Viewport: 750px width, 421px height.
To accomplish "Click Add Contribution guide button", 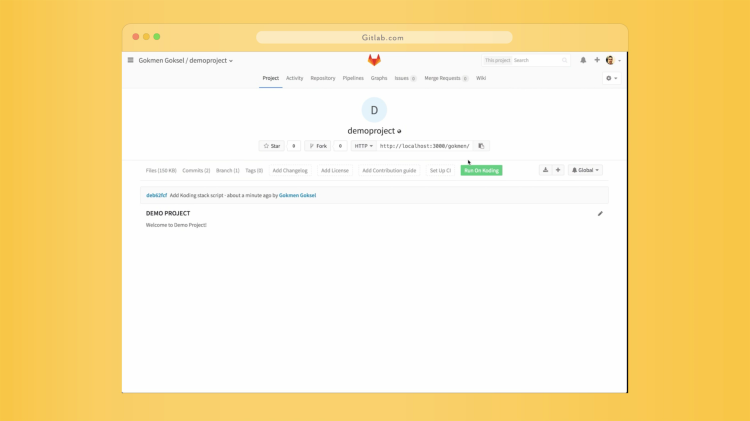I will [x=389, y=170].
